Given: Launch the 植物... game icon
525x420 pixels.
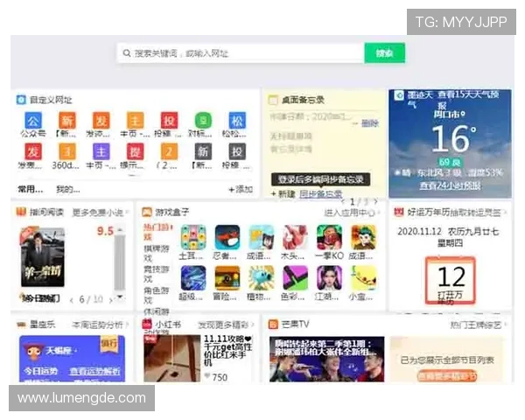Looking at the screenshot, I should 261,277.
